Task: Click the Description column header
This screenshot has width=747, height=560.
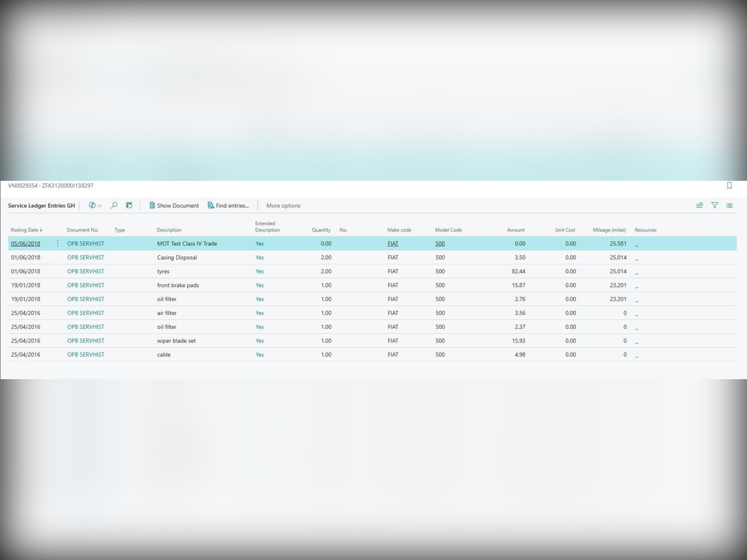Action: click(169, 230)
